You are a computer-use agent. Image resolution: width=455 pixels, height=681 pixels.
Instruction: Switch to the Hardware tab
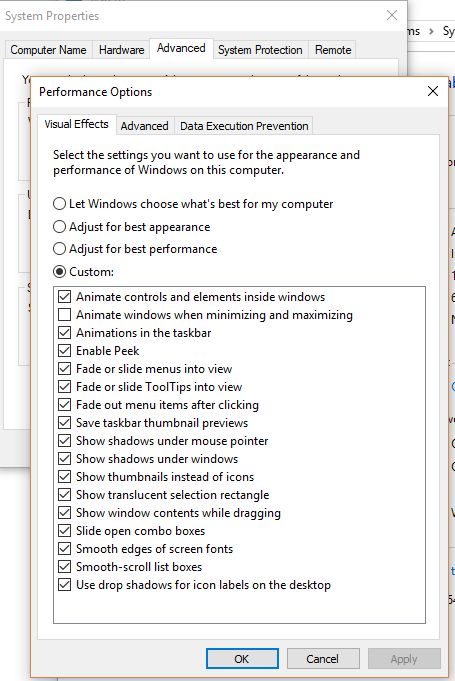coord(122,50)
